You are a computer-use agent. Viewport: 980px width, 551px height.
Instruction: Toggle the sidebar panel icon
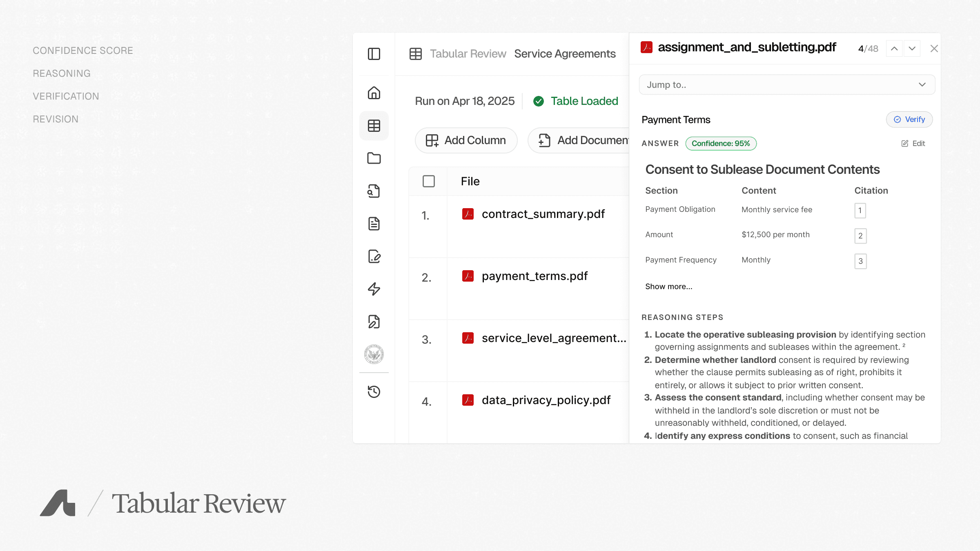[x=374, y=54]
